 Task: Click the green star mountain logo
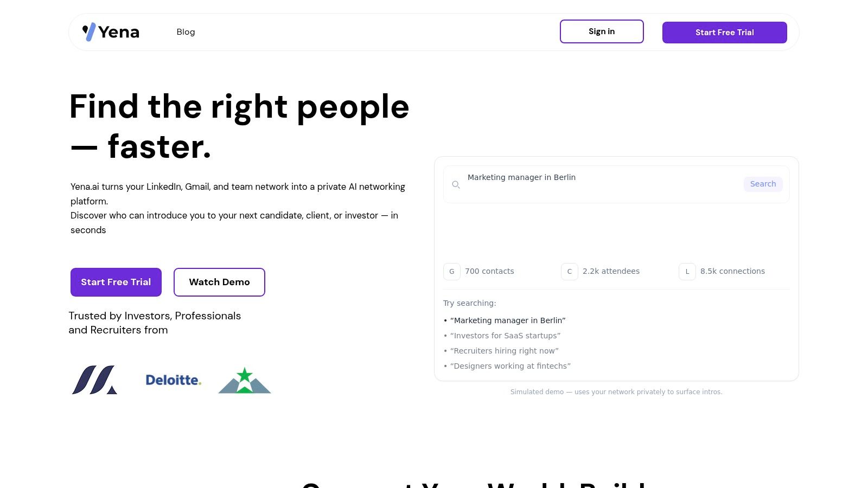[x=245, y=380]
